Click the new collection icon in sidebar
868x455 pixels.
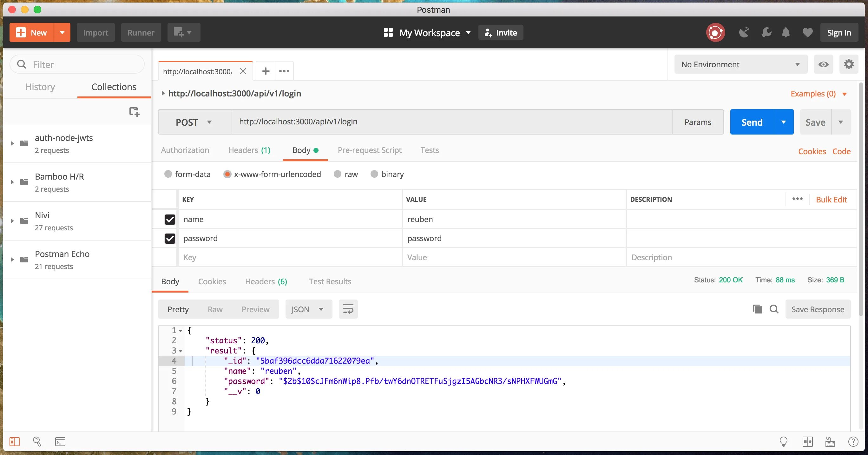[134, 112]
